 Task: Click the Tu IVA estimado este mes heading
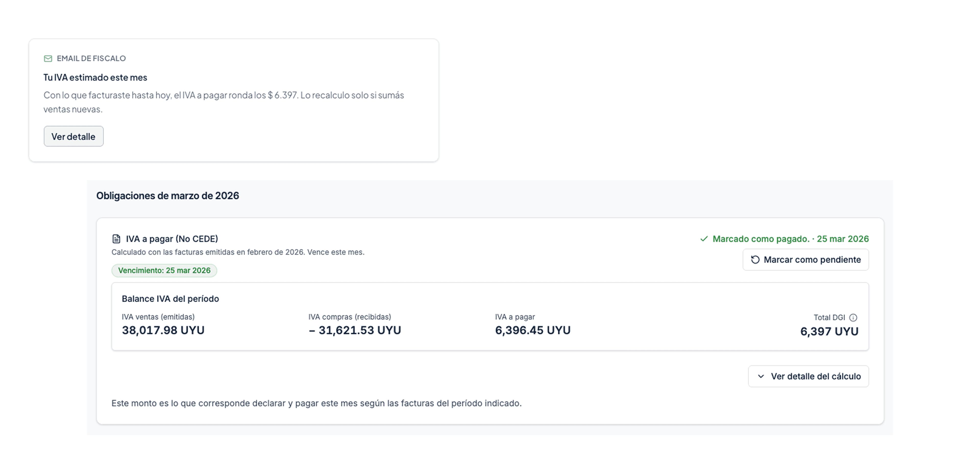coord(95,78)
